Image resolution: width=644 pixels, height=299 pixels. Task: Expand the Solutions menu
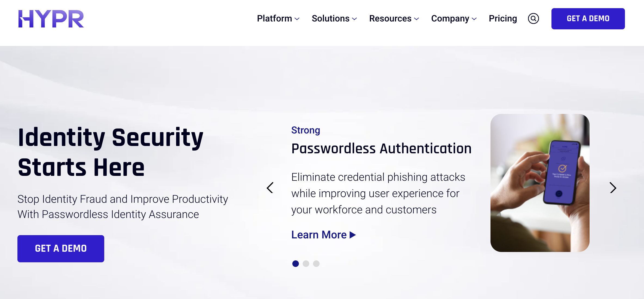coord(334,18)
